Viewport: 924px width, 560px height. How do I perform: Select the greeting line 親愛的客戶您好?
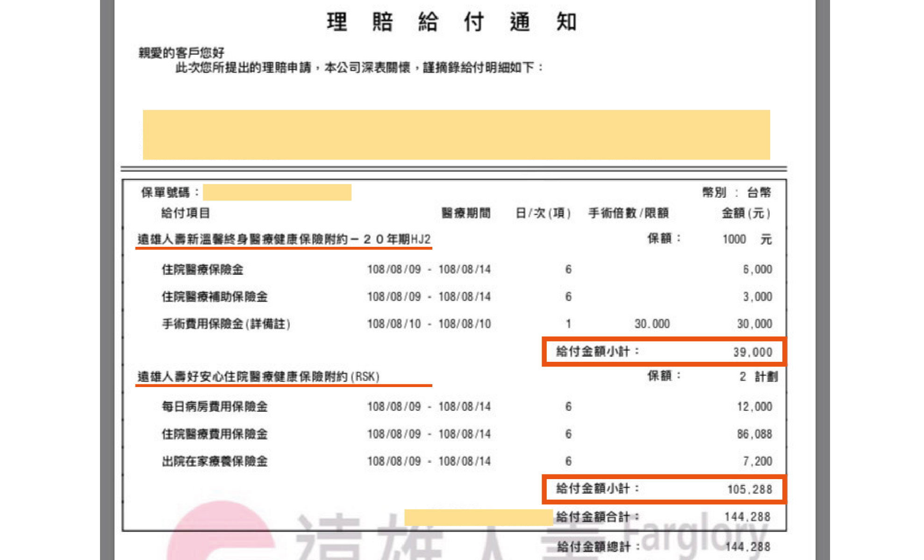[x=181, y=53]
